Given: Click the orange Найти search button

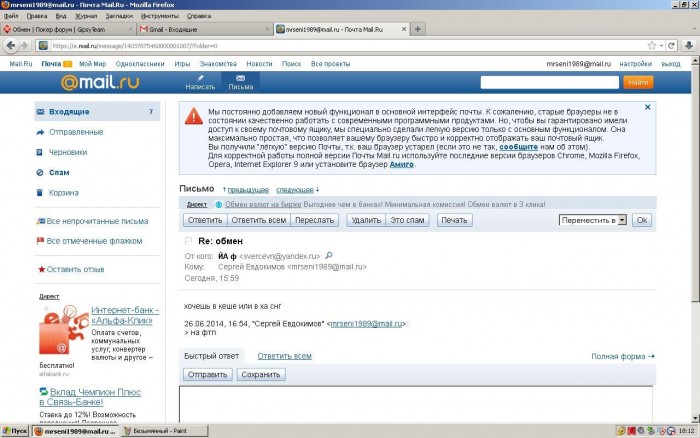Looking at the screenshot, I should [x=638, y=82].
